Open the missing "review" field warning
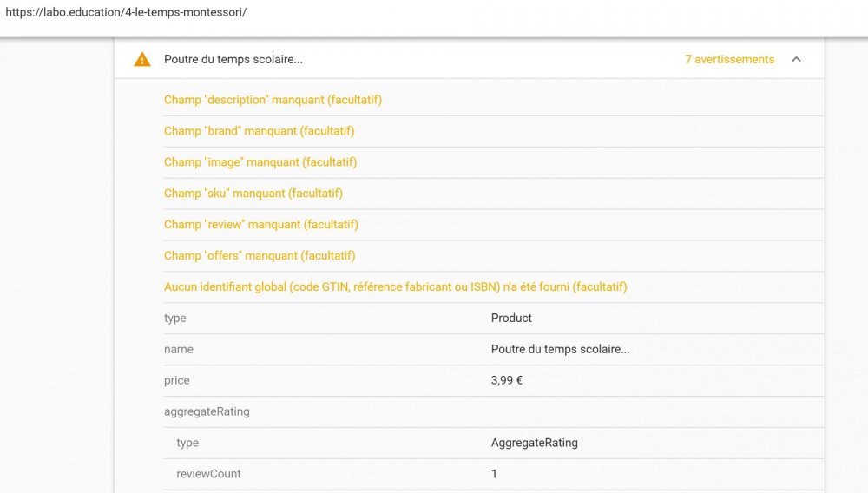 coord(261,225)
